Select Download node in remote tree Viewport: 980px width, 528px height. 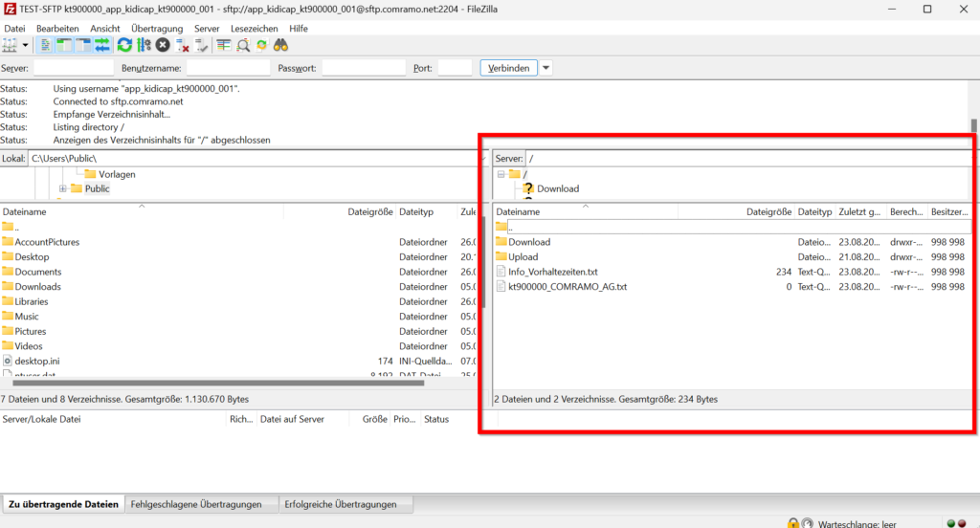click(558, 188)
